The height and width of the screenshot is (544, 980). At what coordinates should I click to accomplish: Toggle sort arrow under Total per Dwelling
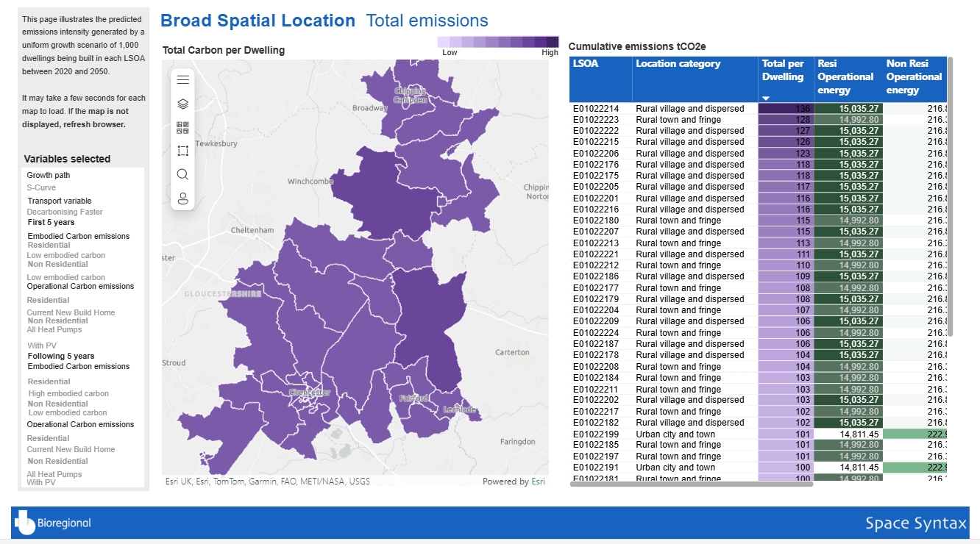(x=765, y=99)
